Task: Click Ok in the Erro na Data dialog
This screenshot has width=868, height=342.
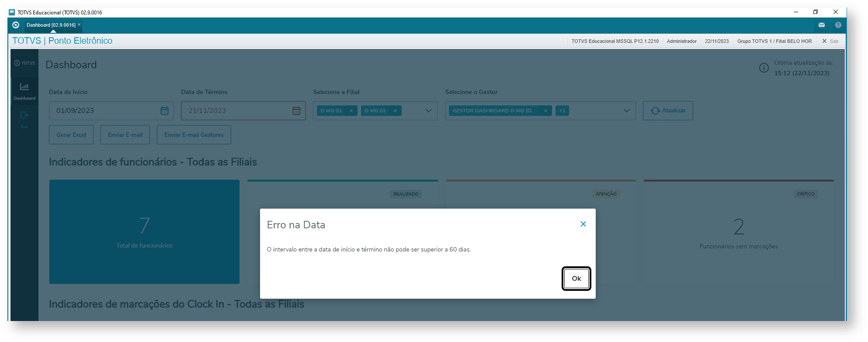Action: click(x=576, y=279)
